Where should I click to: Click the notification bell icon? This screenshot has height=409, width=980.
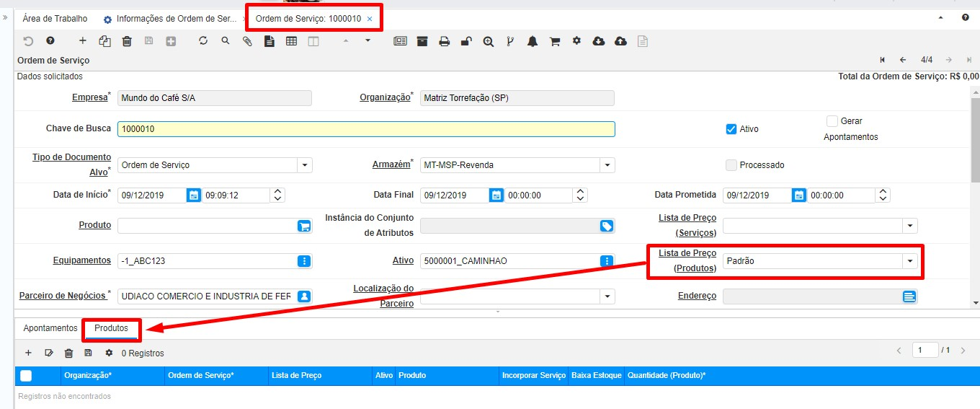coord(533,42)
